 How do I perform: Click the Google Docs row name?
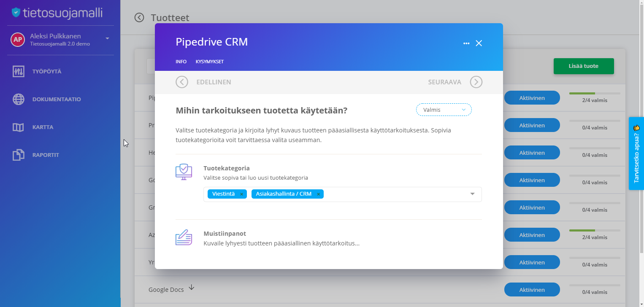pyautogui.click(x=166, y=290)
